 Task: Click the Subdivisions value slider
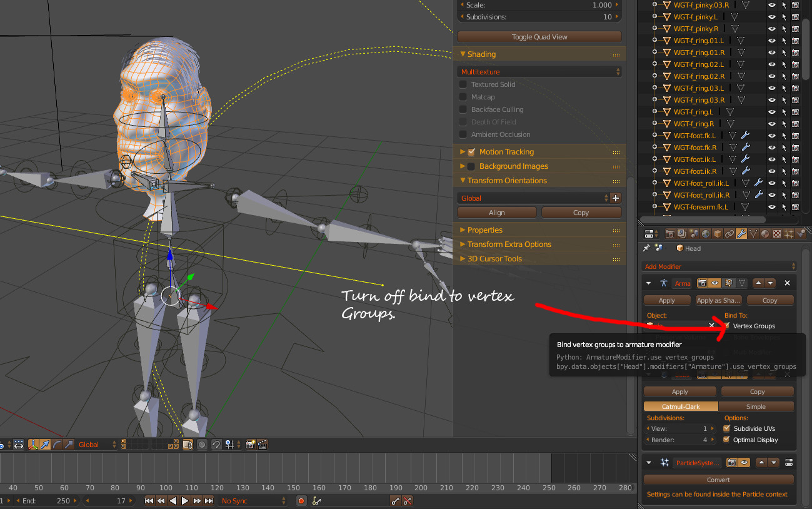539,17
